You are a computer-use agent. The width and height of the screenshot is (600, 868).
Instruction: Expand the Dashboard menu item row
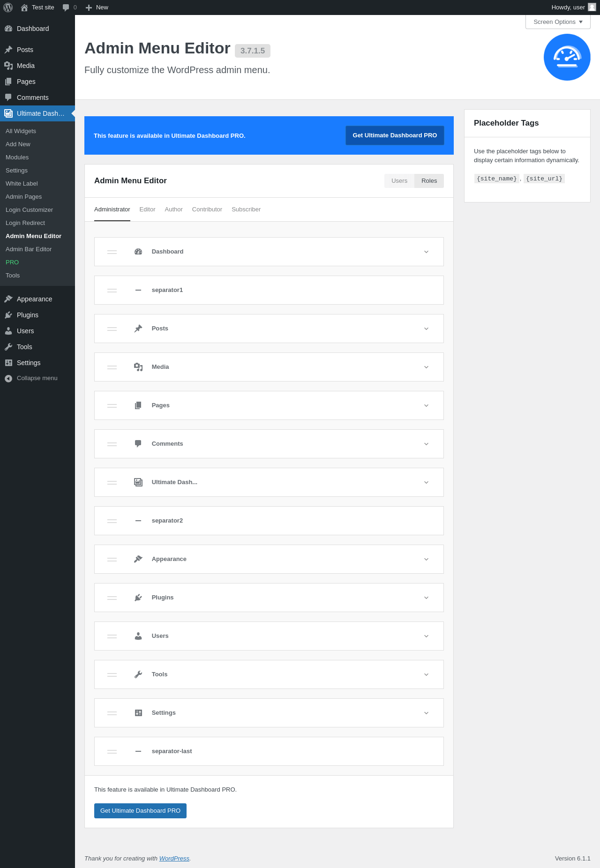(x=426, y=252)
